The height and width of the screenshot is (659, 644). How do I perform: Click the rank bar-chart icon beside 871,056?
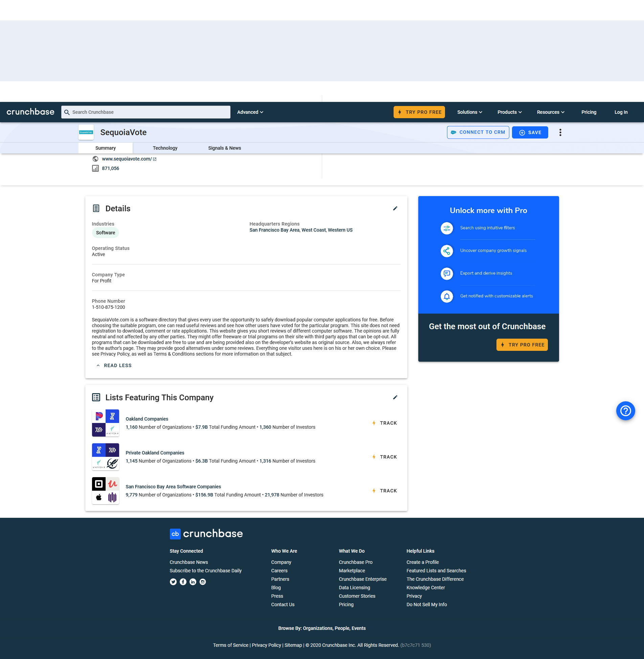coord(95,168)
